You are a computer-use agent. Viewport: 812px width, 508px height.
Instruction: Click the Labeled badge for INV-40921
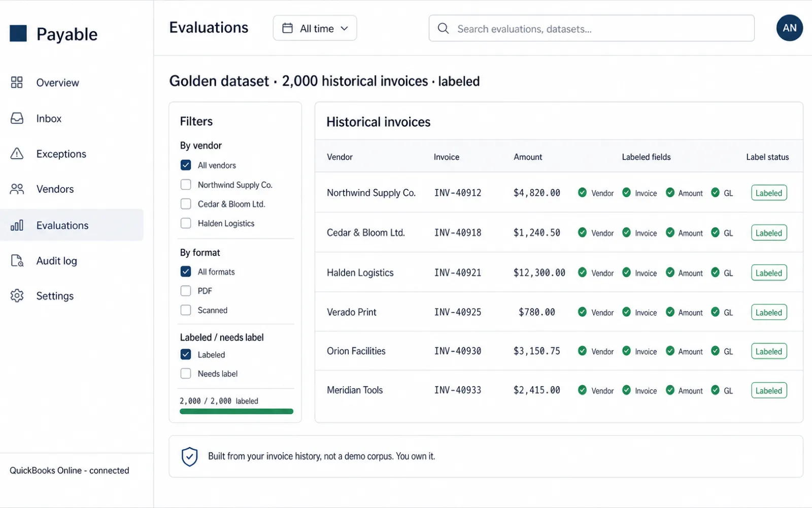[x=769, y=272]
